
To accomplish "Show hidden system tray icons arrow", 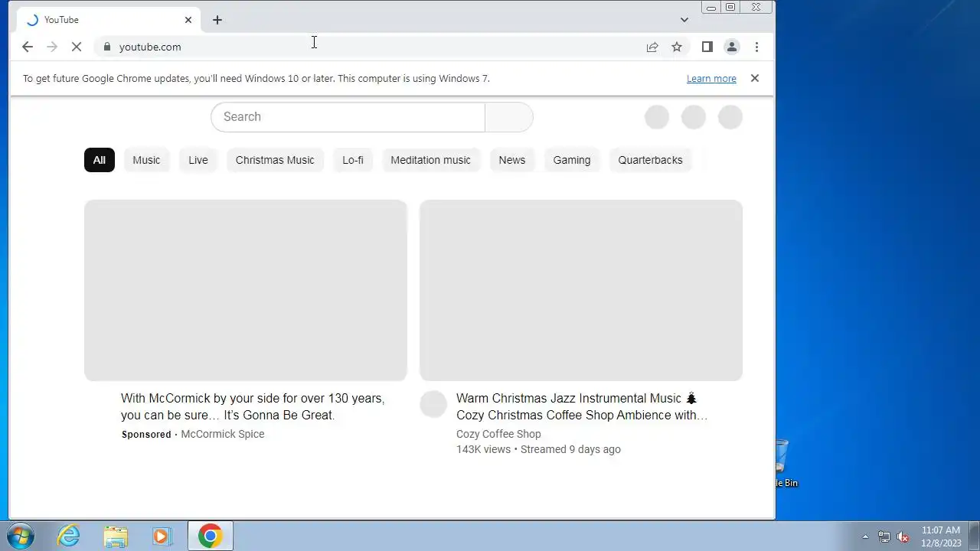I will pos(866,536).
